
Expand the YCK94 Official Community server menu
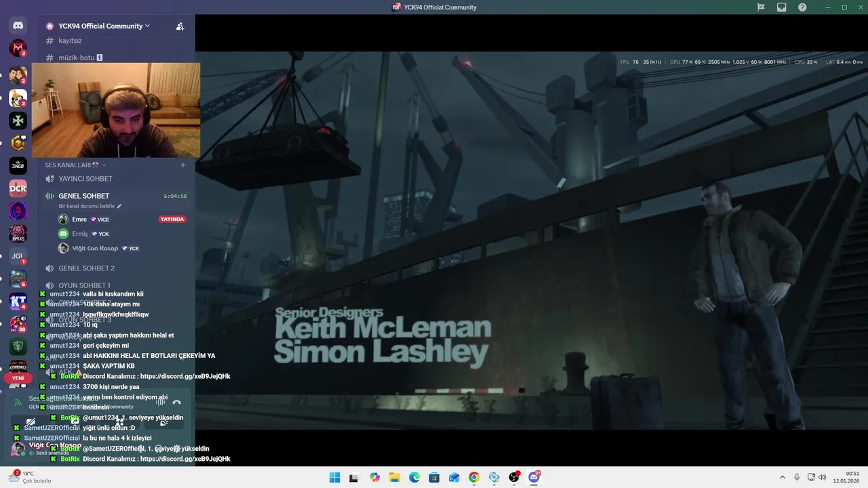(104, 26)
